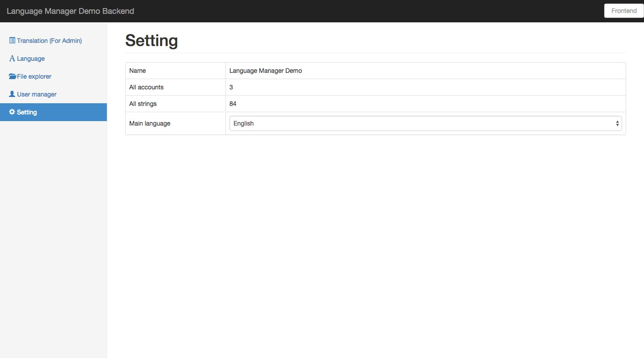The height and width of the screenshot is (358, 644).
Task: Select the active Setting sidebar label
Action: (27, 112)
